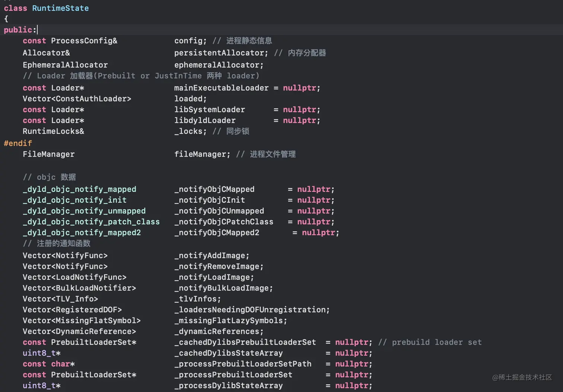Click the persistentAllocator member name
Screen dimensions: 563x392
(x=219, y=53)
